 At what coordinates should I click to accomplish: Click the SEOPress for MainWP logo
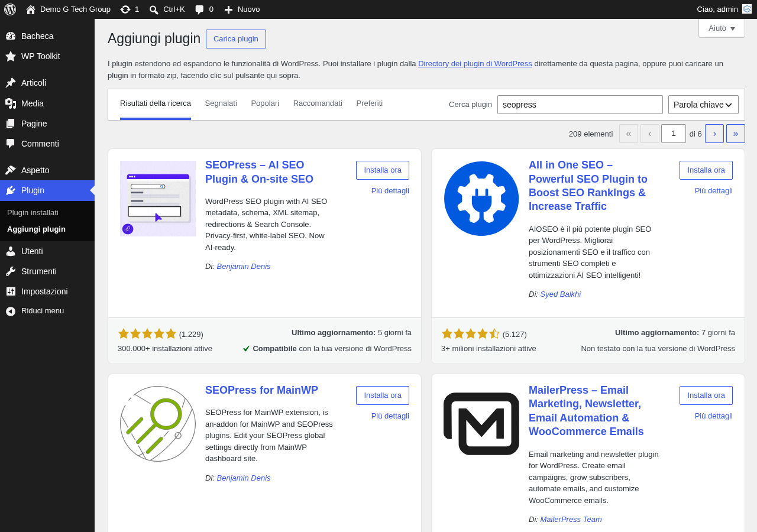tap(158, 424)
